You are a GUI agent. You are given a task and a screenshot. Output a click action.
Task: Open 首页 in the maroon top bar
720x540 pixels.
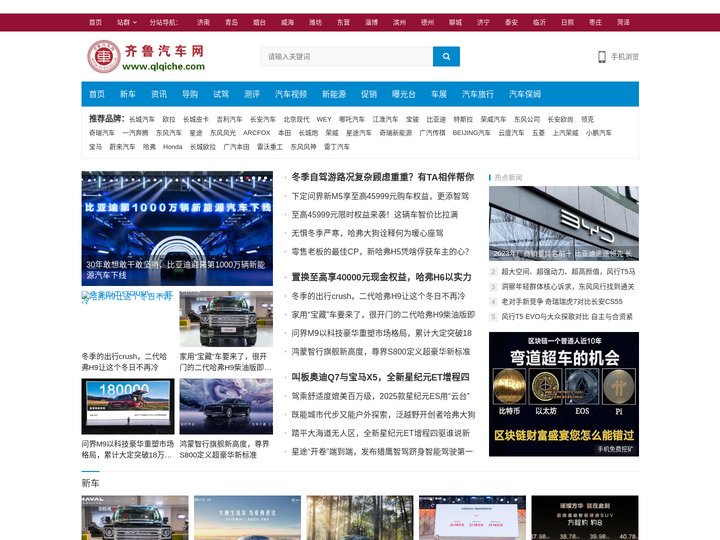(x=96, y=22)
